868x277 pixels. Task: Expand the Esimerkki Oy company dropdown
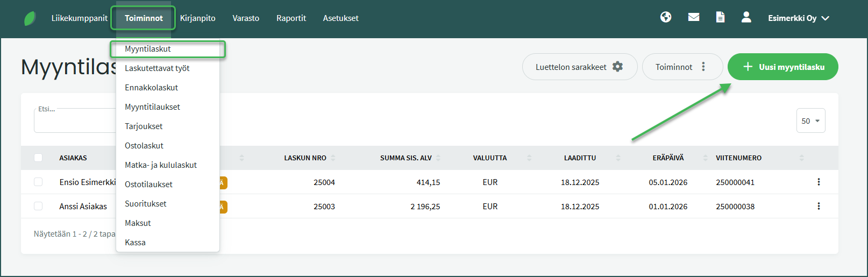click(x=799, y=18)
